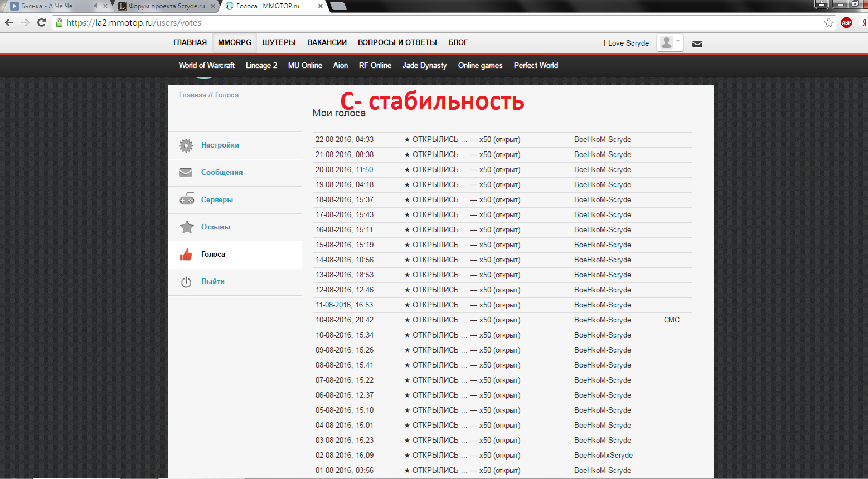Screen dimensions: 868x479
Task: Mute the Бьянка tab audio icon
Action: click(x=96, y=6)
